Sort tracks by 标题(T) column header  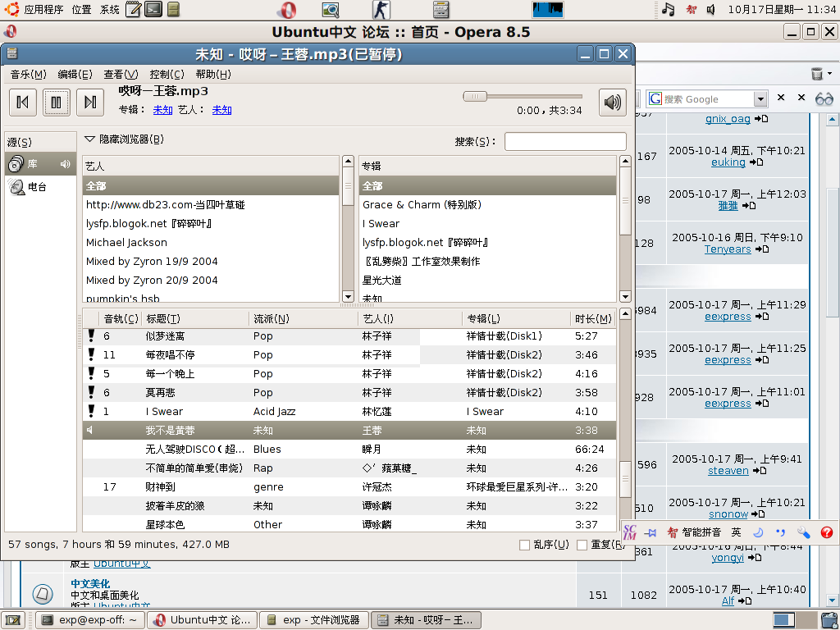point(195,319)
